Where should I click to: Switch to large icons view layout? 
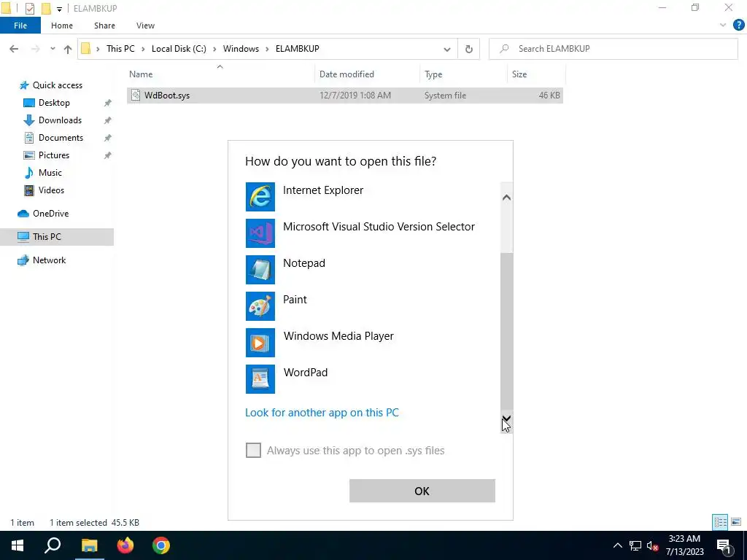pyautogui.click(x=736, y=522)
